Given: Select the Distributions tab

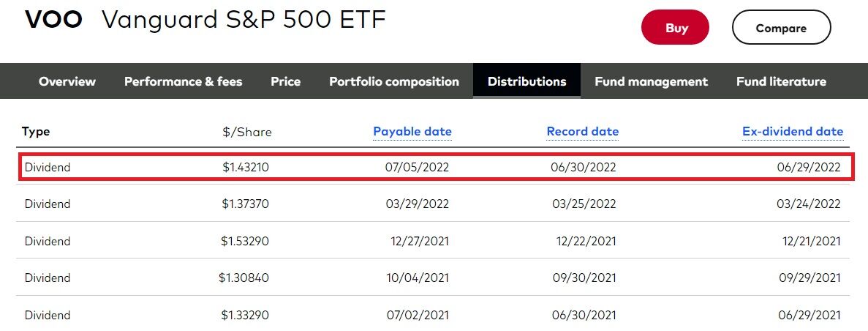Looking at the screenshot, I should [527, 81].
